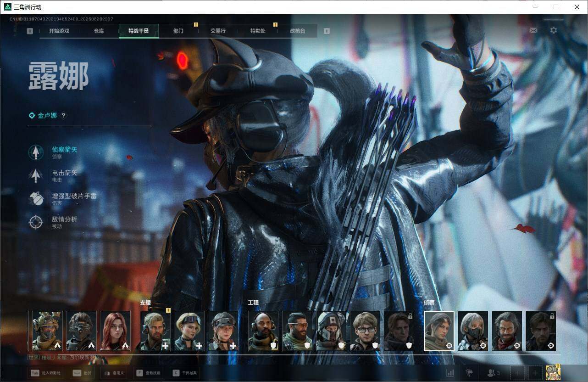This screenshot has height=382, width=588.
Task: Open the settings gear icon
Action: click(x=554, y=30)
